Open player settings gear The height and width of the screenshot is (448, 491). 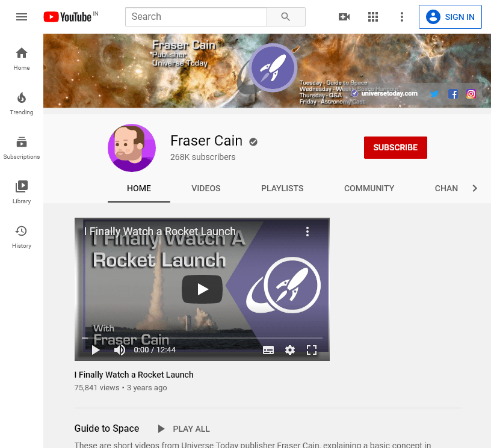pyautogui.click(x=290, y=350)
